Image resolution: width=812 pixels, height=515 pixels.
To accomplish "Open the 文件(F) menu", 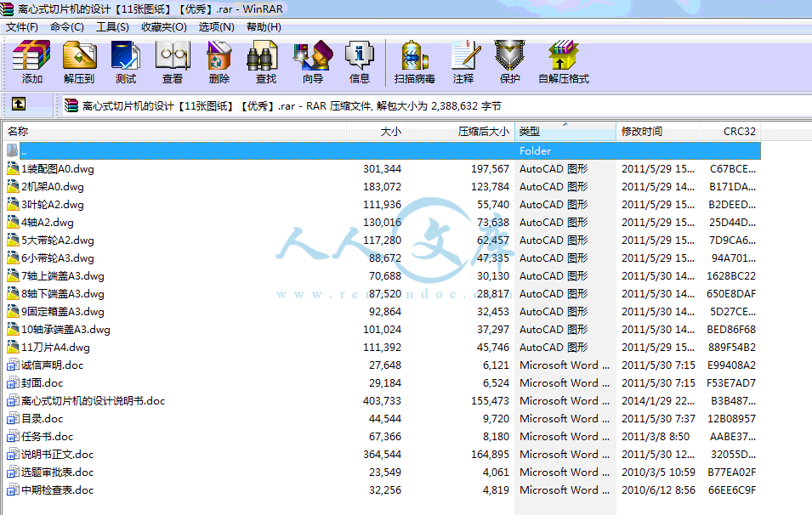I will 22,27.
